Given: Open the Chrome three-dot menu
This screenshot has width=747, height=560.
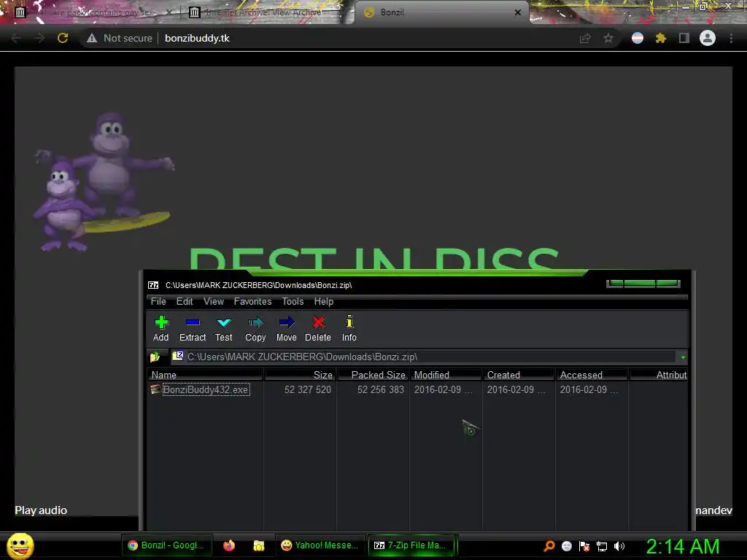Looking at the screenshot, I should [x=731, y=38].
